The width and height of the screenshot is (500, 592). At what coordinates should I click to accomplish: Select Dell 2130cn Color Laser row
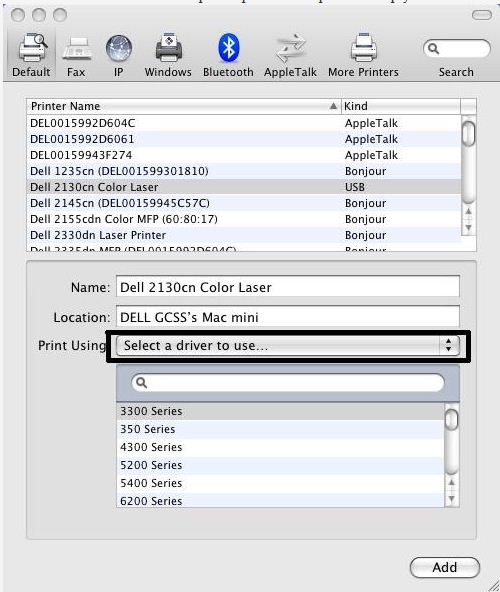point(244,187)
